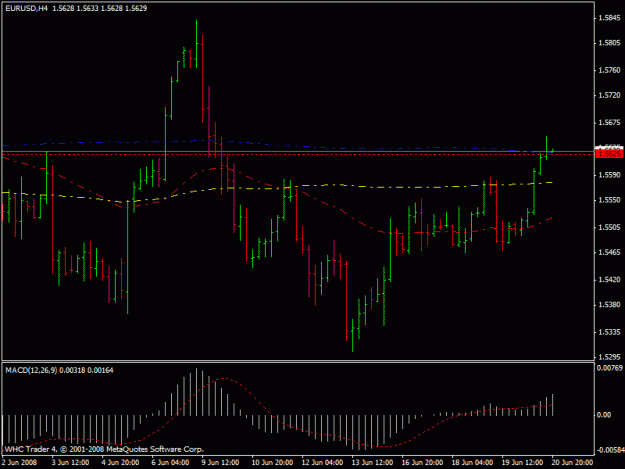Click the 3 Jun 12:00 time label
Viewport: 625px width, 469px height.
coord(70,462)
